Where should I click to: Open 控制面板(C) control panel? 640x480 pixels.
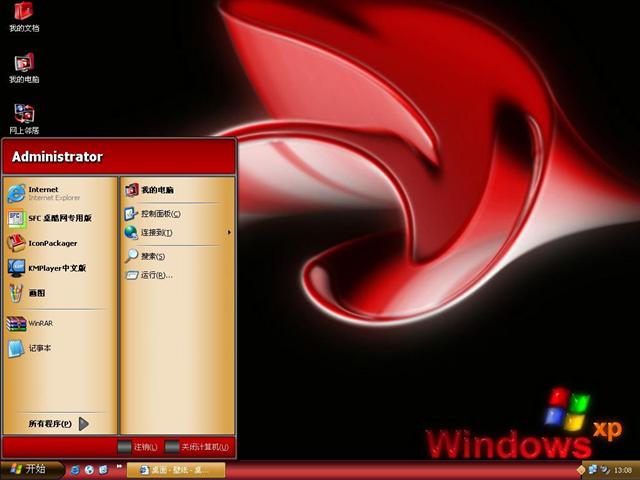177,213
